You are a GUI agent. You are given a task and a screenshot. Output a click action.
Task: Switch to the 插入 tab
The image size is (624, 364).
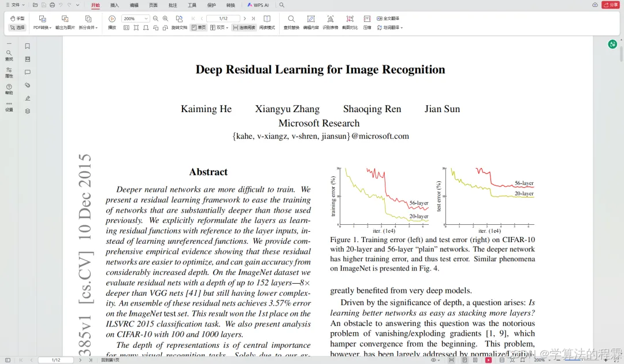pyautogui.click(x=114, y=5)
